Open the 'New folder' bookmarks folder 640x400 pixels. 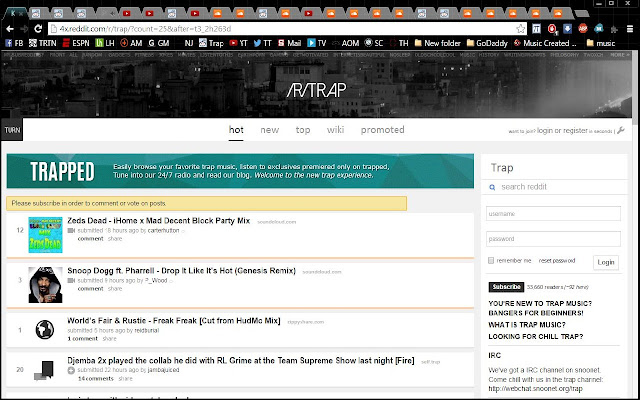click(438, 43)
